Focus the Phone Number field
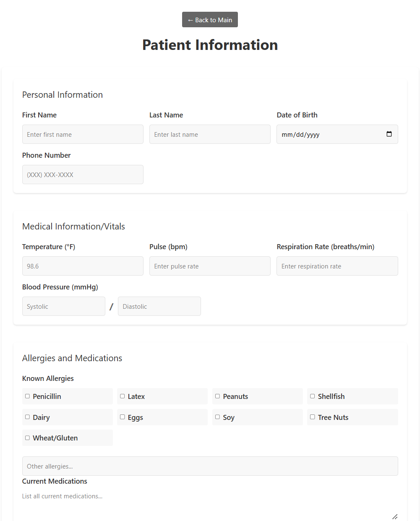Viewport: 420px width, 521px height. click(83, 175)
